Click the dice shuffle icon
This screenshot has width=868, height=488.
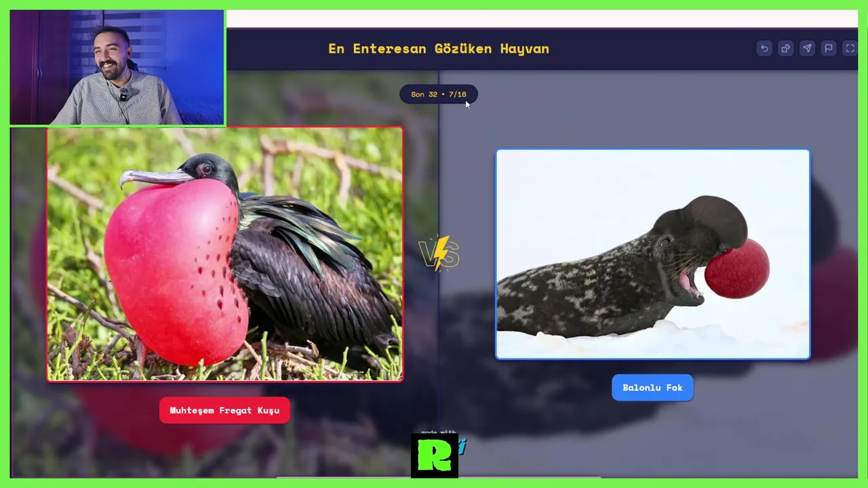pyautogui.click(x=785, y=48)
